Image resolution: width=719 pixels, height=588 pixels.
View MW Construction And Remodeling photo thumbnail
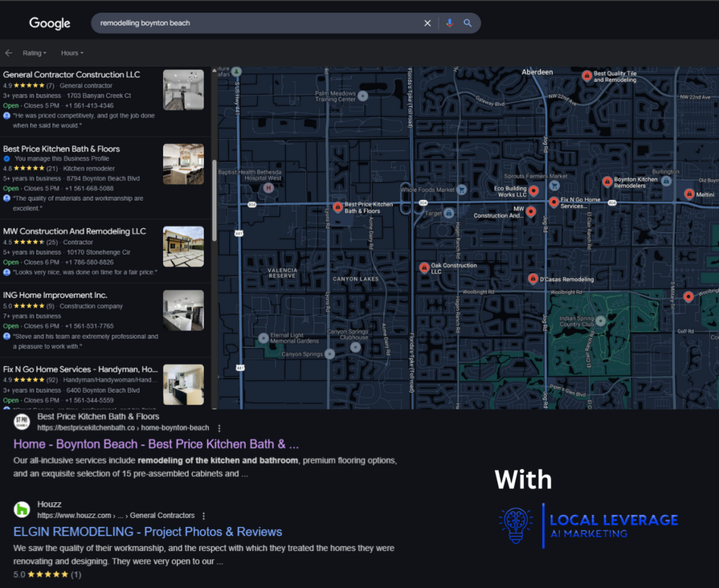(x=183, y=246)
